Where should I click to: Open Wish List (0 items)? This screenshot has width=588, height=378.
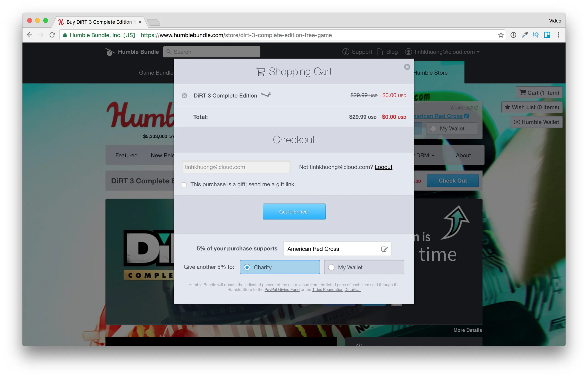click(x=532, y=107)
